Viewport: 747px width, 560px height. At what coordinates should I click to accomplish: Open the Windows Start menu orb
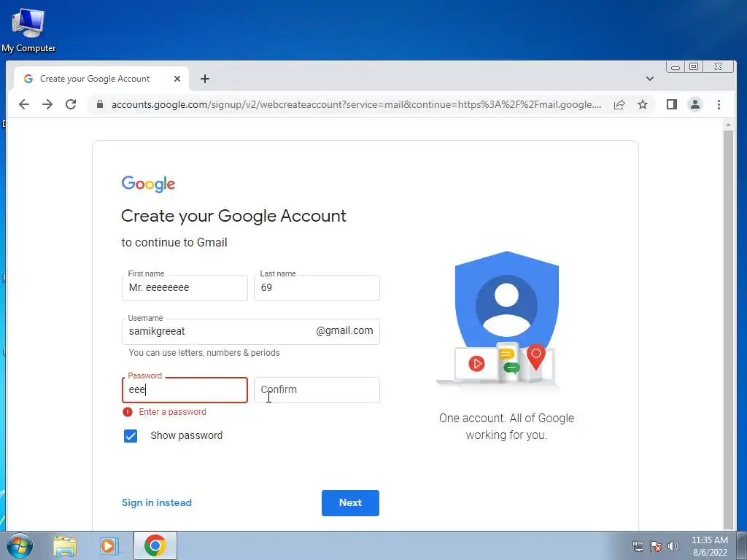point(19,545)
